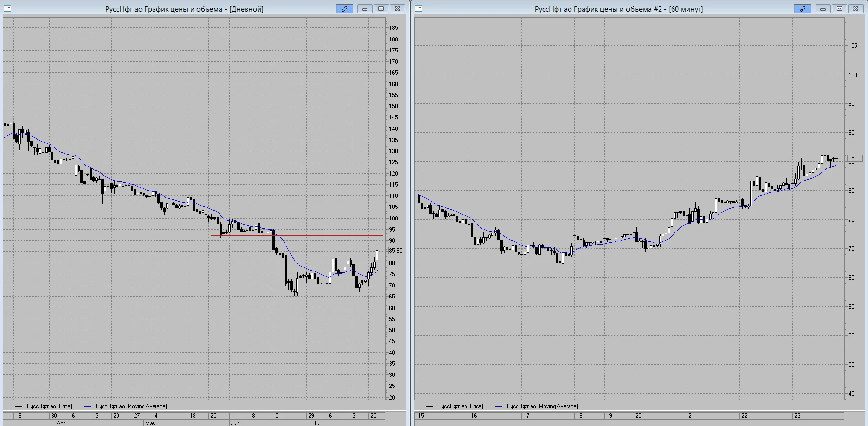
Task: Click the "May" month label on the daily time axis
Action: tap(150, 423)
